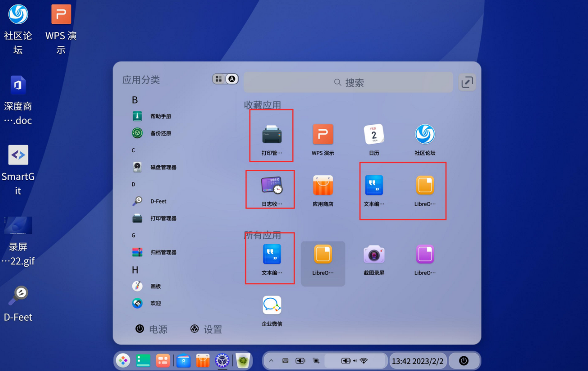Launch 应用商店 from the favorites grid
Screen dimensions: 588x371
323,185
